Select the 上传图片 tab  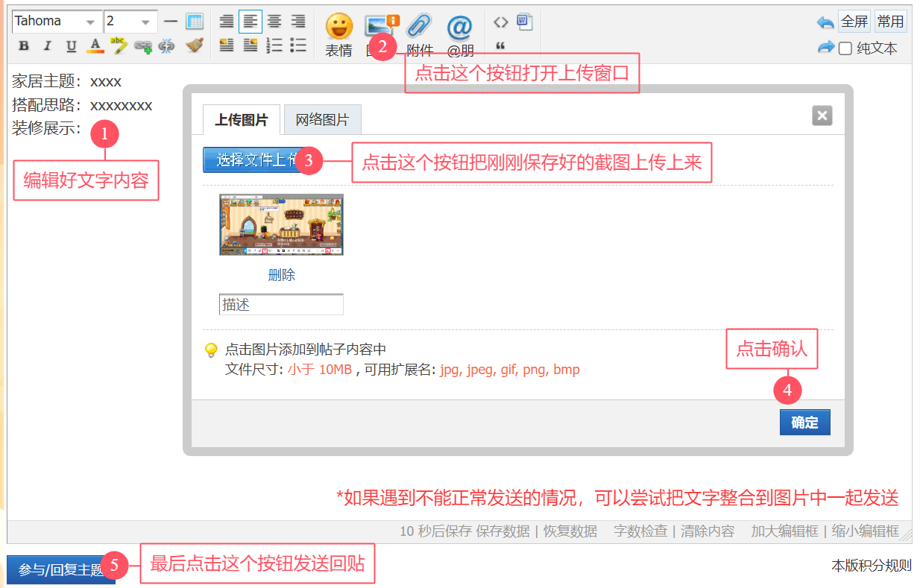pos(241,120)
